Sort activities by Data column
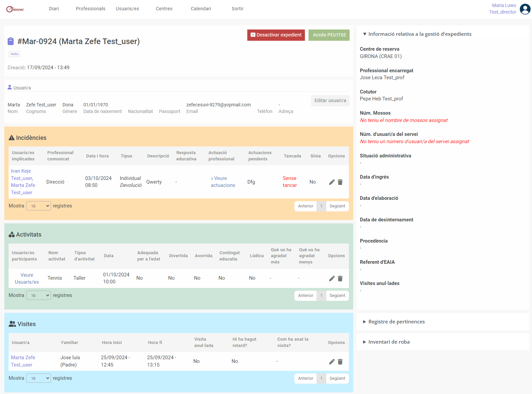This screenshot has height=394, width=532. click(109, 256)
